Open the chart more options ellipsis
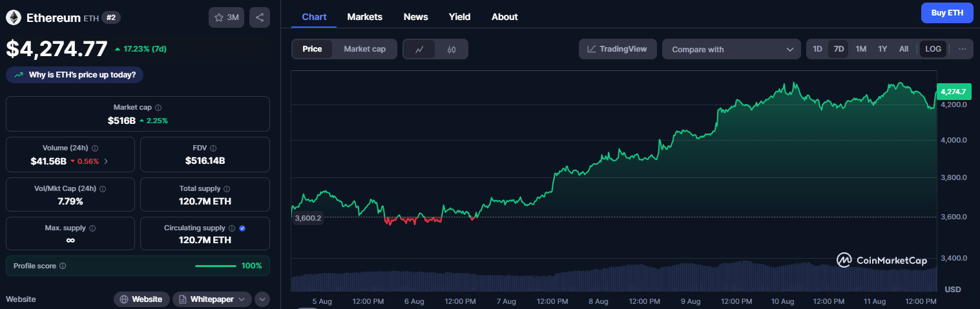This screenshot has width=980, height=309. [x=963, y=49]
